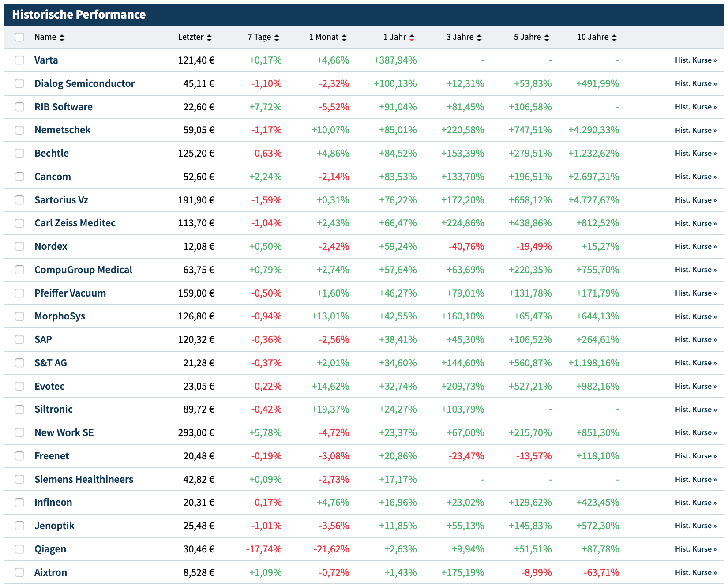Sort by 10 Jahre performance
Viewport: 728px width, 586px height.
click(x=614, y=38)
